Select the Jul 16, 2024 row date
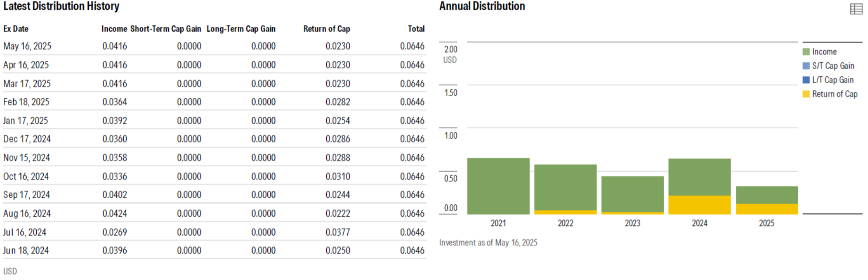The height and width of the screenshot is (280, 868). pos(25,232)
